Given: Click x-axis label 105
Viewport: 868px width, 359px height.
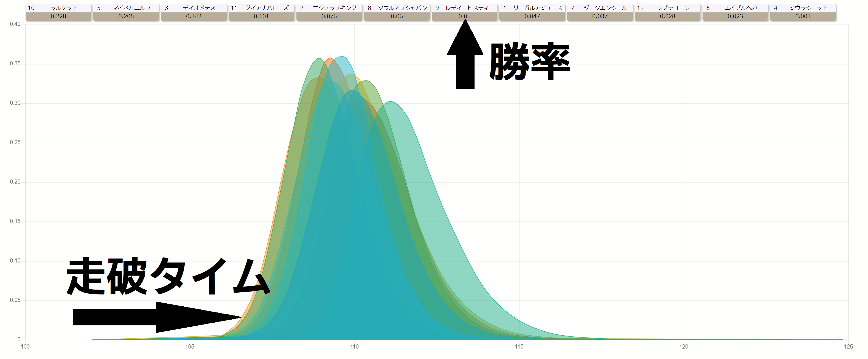Looking at the screenshot, I should pos(190,347).
